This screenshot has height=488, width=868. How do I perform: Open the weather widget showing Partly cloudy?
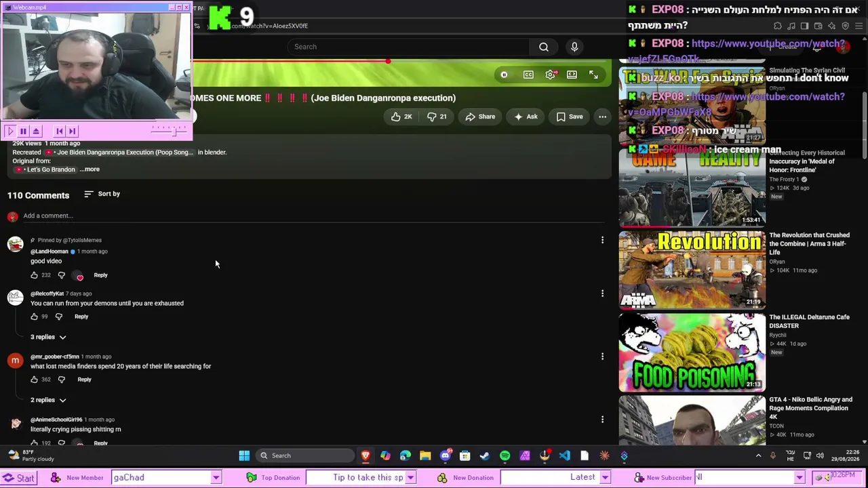point(31,455)
